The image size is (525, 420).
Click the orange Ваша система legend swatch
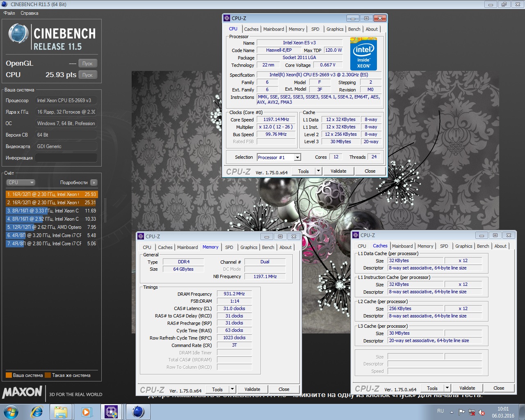click(x=9, y=375)
